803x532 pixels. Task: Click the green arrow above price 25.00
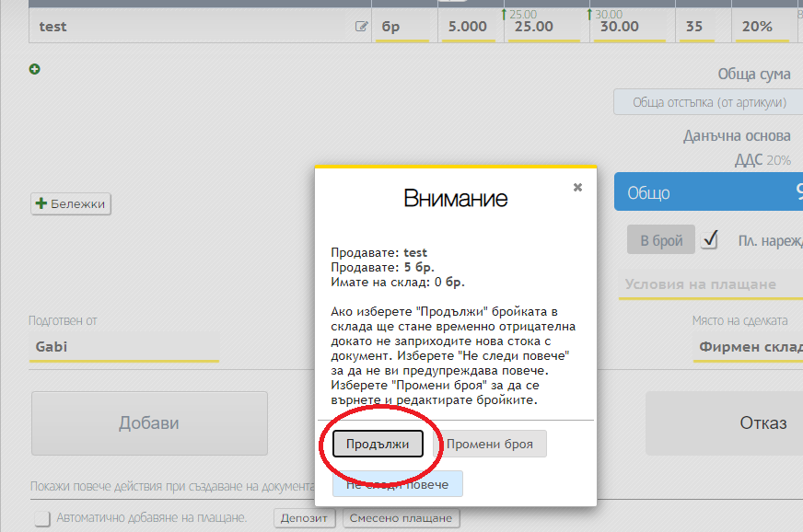504,14
